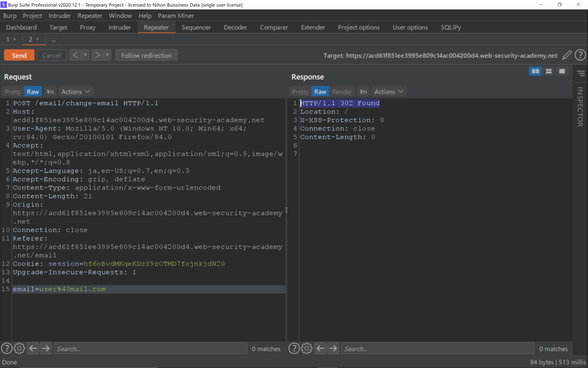Screen dimensions: 588x368
Task: Open the '...' new Repeater tab
Action: [53, 39]
